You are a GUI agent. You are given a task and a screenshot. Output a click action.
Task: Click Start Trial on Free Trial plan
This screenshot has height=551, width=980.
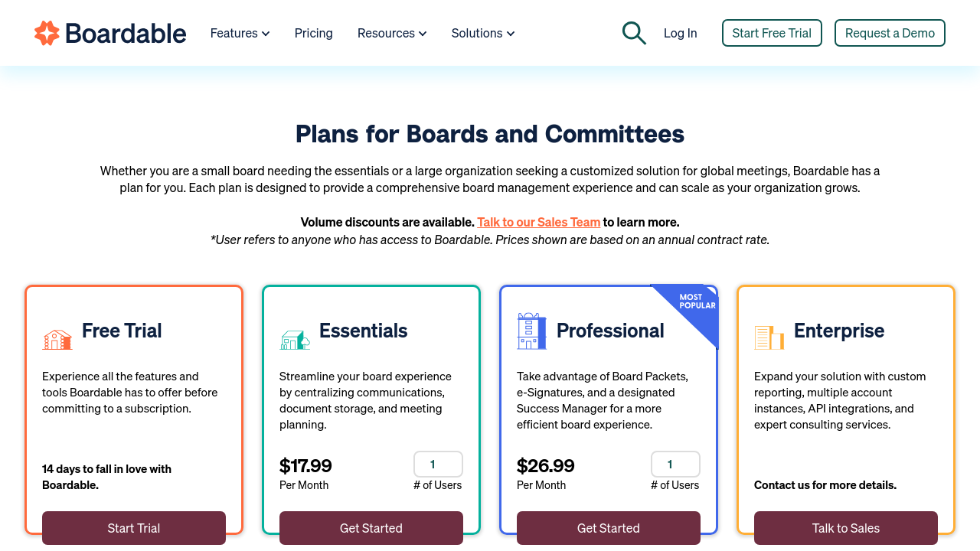click(134, 528)
